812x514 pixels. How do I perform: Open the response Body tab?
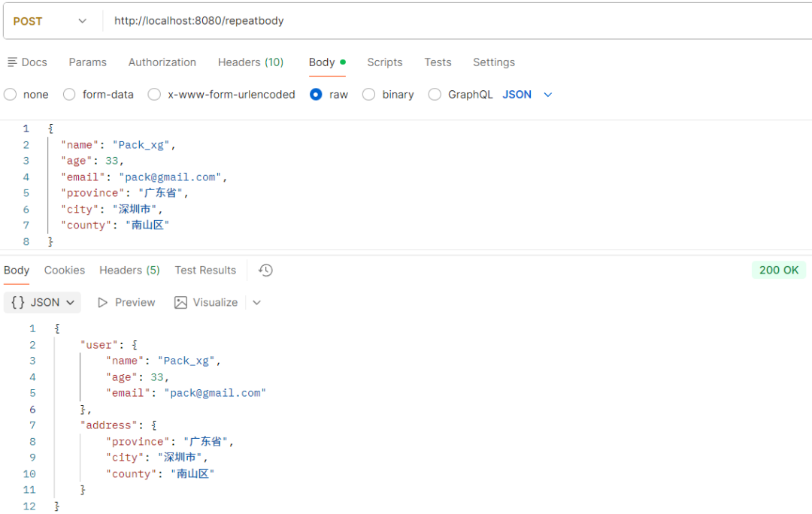coord(17,271)
